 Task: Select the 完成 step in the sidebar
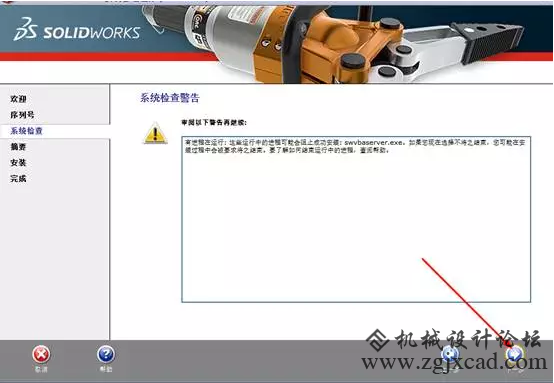[x=18, y=178]
